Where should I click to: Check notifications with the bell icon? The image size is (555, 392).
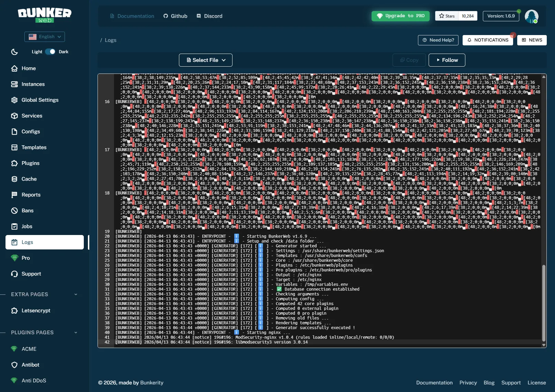point(488,40)
